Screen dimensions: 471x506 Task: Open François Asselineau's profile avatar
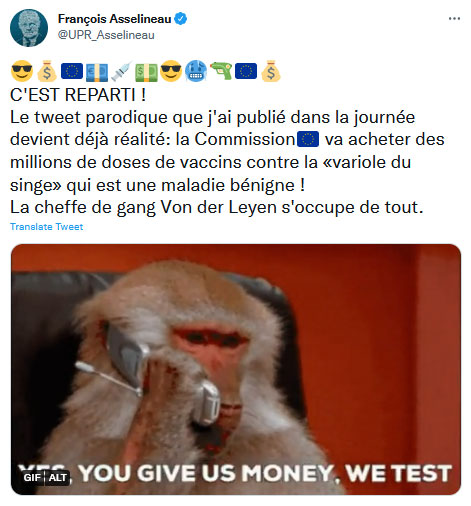(x=29, y=28)
